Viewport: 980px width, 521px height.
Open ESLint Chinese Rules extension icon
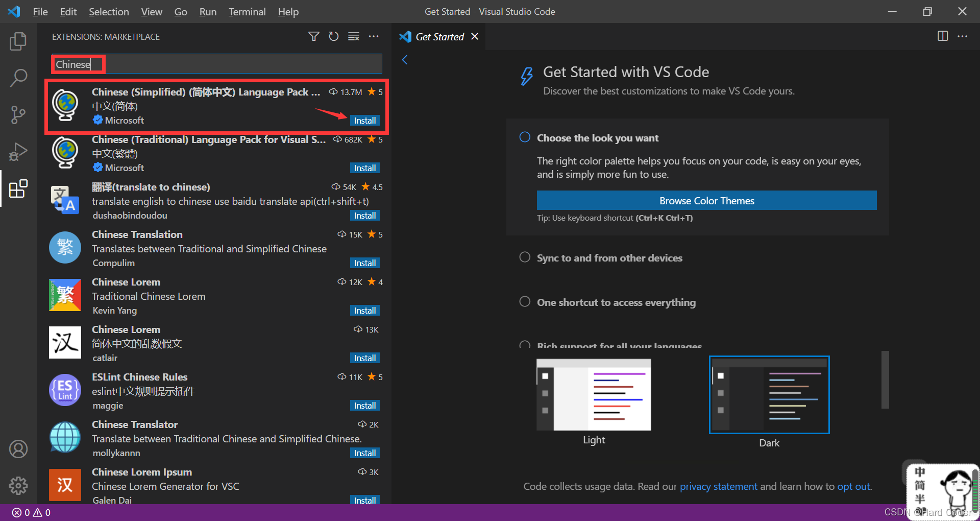point(65,390)
